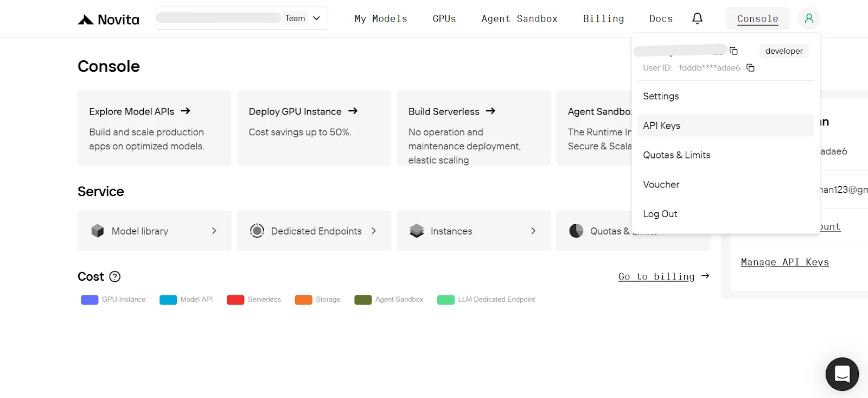The width and height of the screenshot is (868, 398).
Task: Open the chat support bubble
Action: coord(842,374)
